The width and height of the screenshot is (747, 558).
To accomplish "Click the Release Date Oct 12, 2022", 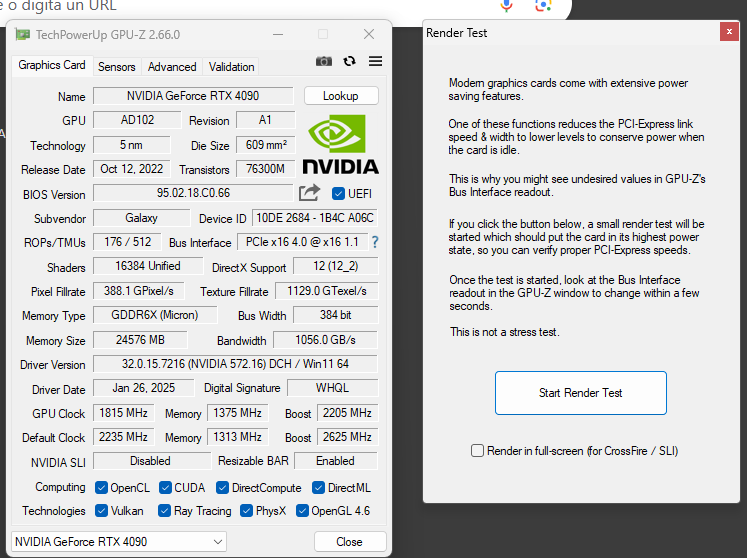I will (131, 169).
